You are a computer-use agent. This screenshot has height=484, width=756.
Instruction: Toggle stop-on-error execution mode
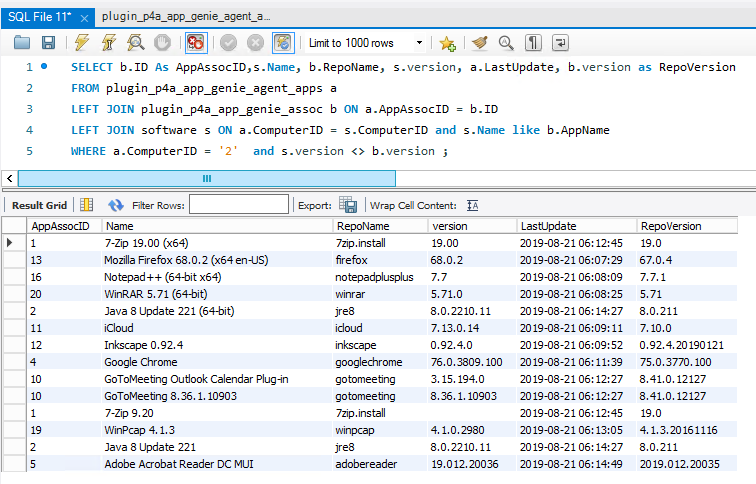click(196, 43)
